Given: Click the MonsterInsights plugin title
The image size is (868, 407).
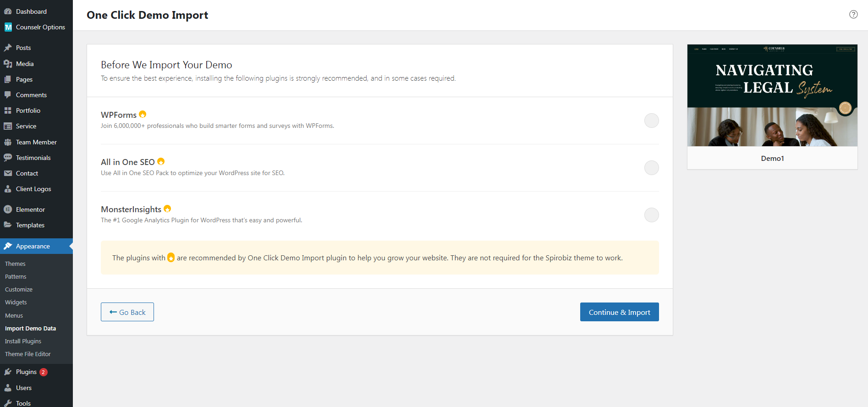Looking at the screenshot, I should 131,209.
